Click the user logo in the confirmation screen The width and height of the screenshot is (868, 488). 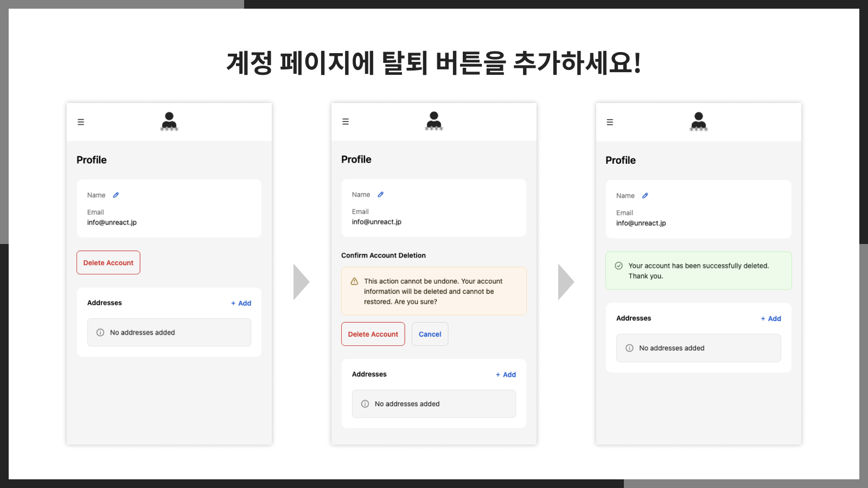[x=434, y=121]
